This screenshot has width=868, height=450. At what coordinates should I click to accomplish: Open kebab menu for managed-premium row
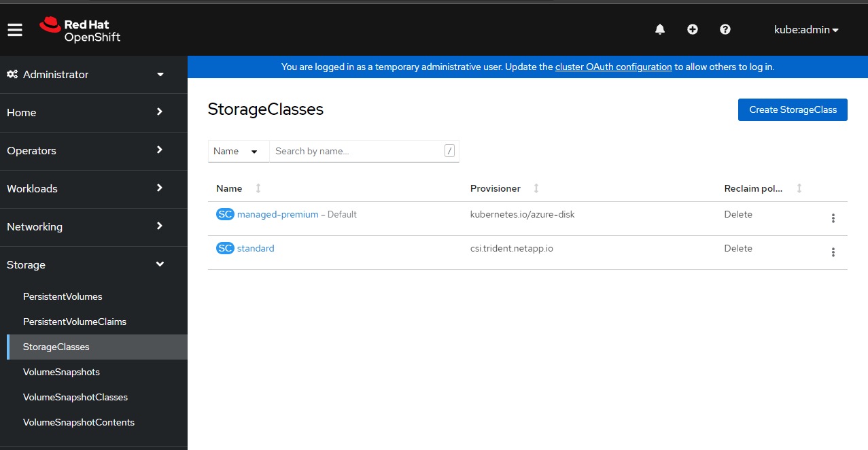click(x=833, y=218)
